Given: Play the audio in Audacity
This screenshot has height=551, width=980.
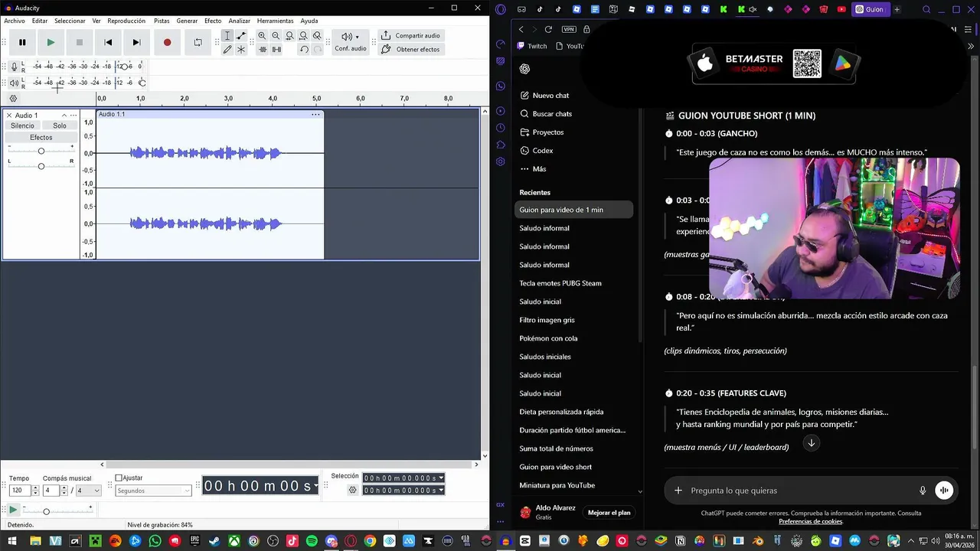Looking at the screenshot, I should click(x=51, y=42).
